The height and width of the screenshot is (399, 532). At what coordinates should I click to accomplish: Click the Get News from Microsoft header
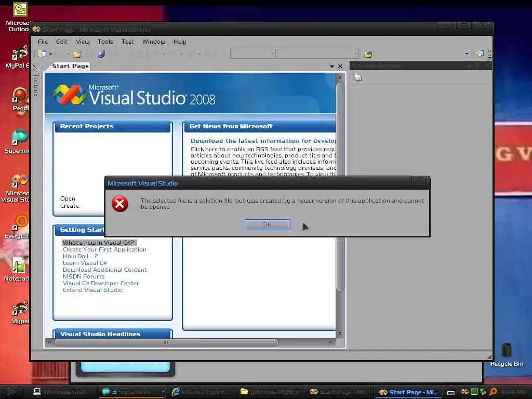[260, 126]
